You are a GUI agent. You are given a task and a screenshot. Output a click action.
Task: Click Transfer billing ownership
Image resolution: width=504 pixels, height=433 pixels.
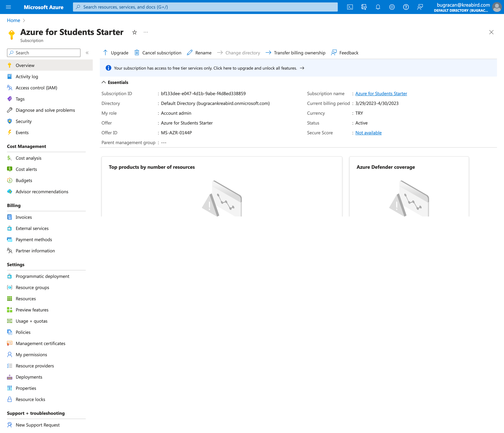coord(295,53)
